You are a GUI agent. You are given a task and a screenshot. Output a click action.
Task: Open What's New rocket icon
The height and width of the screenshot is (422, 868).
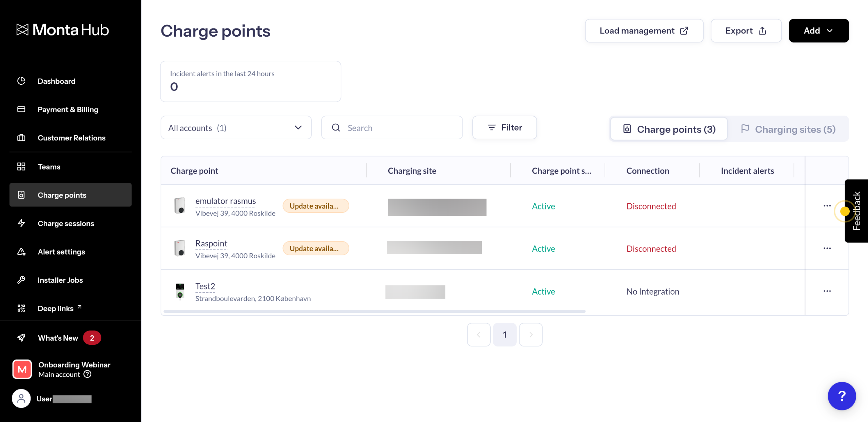pyautogui.click(x=21, y=338)
